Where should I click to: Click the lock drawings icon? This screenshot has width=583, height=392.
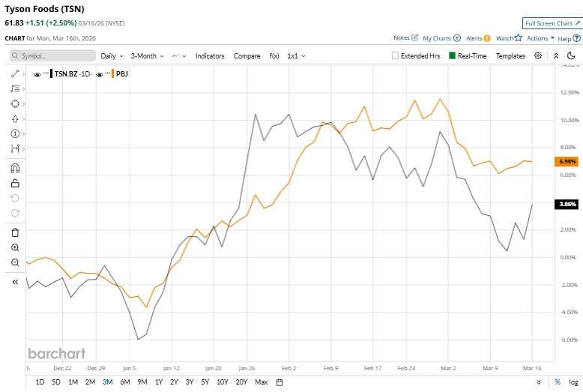[x=15, y=183]
